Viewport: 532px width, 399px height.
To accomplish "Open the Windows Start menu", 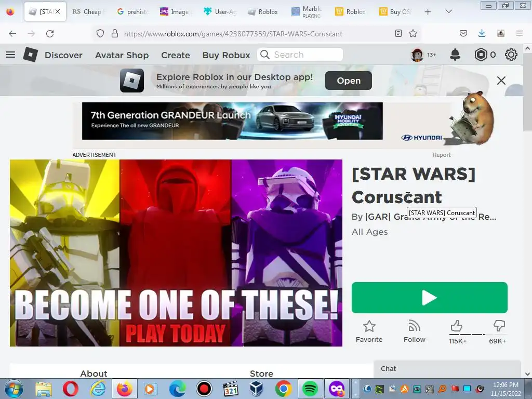I will 14,389.
